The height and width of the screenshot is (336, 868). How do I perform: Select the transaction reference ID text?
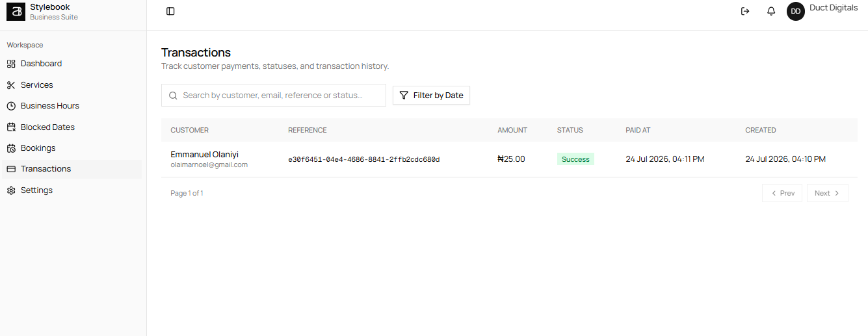(x=364, y=160)
